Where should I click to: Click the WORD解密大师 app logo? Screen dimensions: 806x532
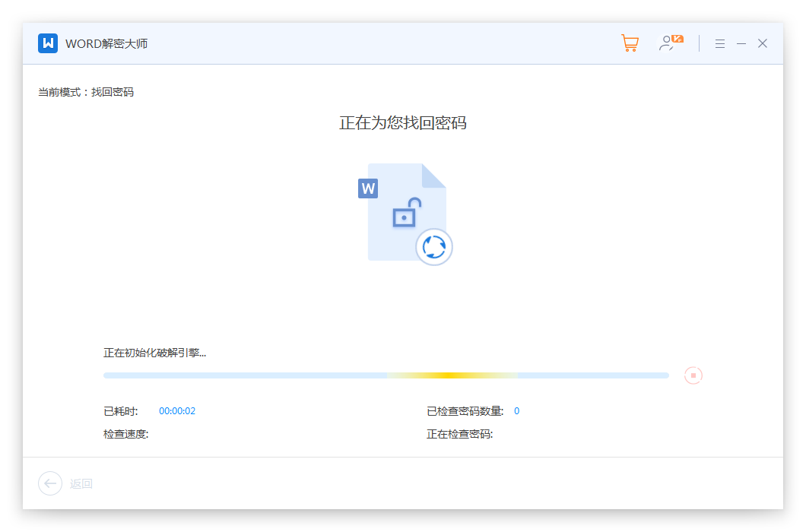[x=48, y=43]
